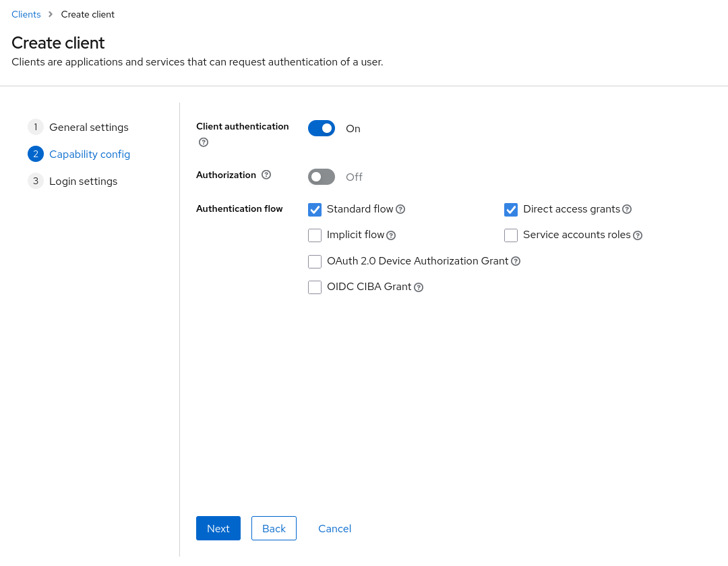Click OAuth 2.0 Device Authorization Grant label

coord(417,260)
